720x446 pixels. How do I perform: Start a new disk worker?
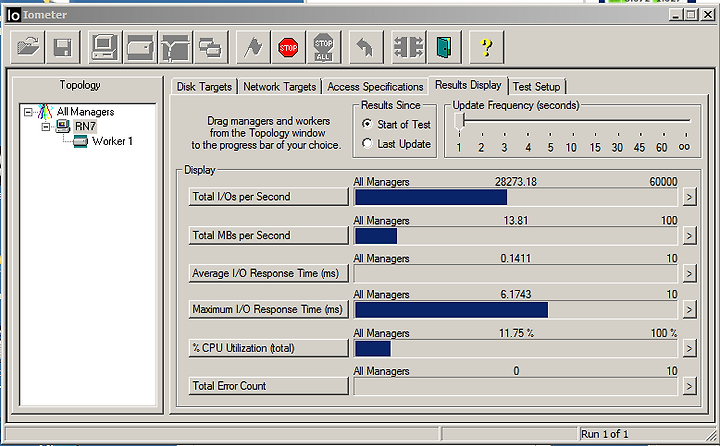140,47
